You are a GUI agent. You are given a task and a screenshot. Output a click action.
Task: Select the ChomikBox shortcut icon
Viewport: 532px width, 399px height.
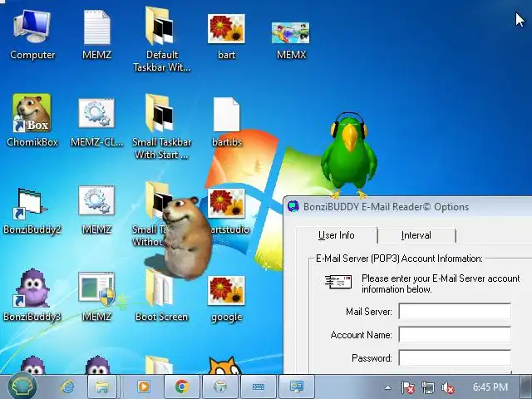pyautogui.click(x=32, y=121)
